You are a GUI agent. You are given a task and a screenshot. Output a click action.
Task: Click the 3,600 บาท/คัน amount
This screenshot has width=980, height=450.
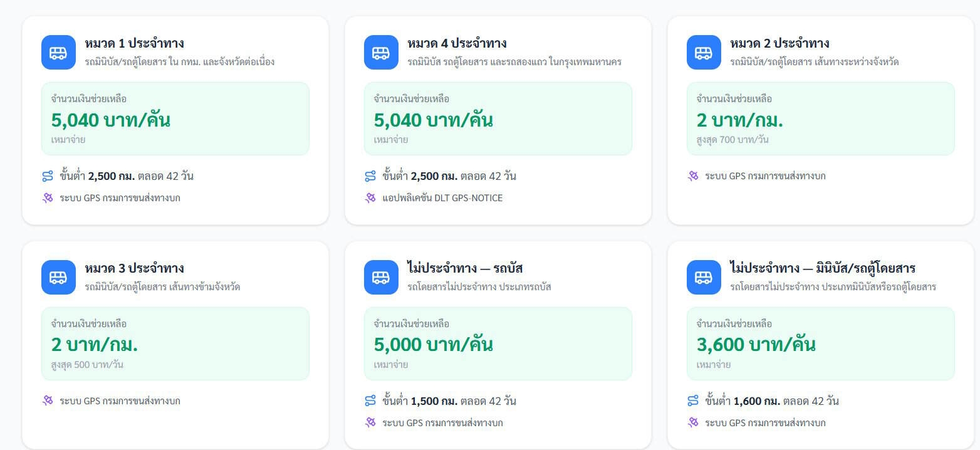pos(756,345)
